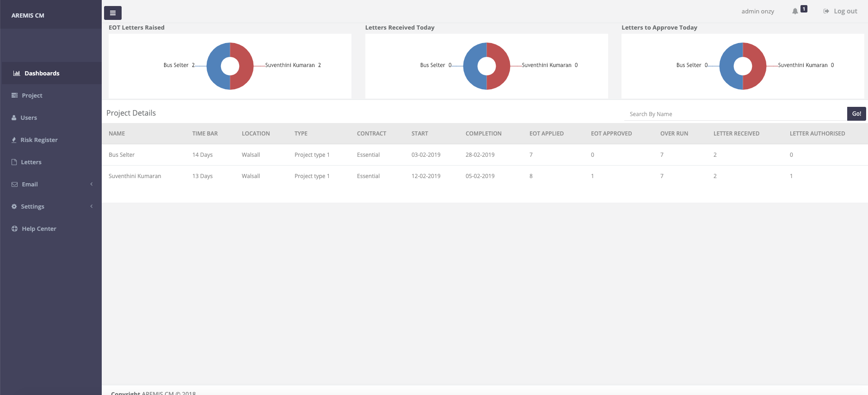868x395 pixels.
Task: Click the hamburger menu toggle button
Action: tap(112, 13)
